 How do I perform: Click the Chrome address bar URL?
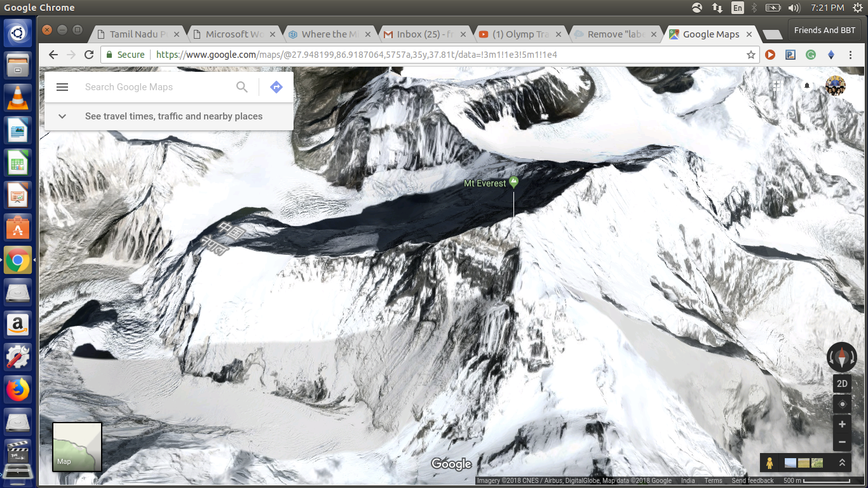pyautogui.click(x=356, y=55)
